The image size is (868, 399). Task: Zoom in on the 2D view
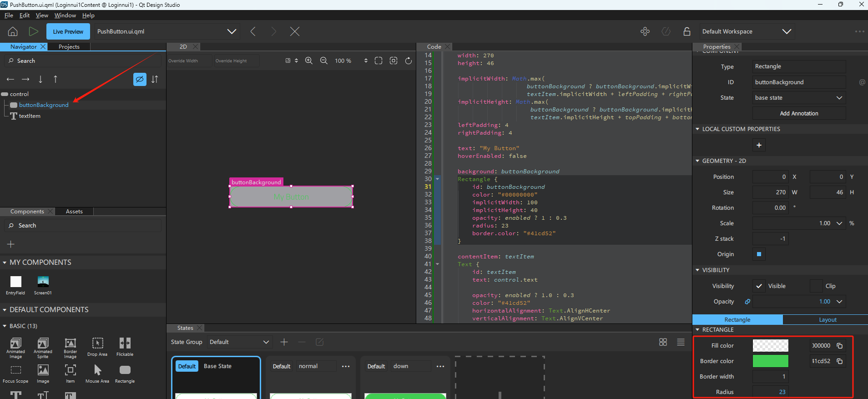[x=308, y=61]
